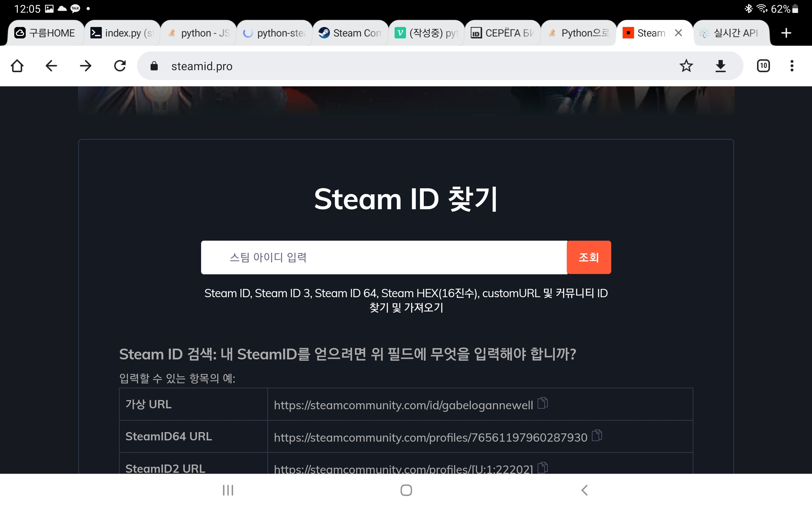Tap the gallery image notification icon
812x508 pixels.
[x=49, y=9]
